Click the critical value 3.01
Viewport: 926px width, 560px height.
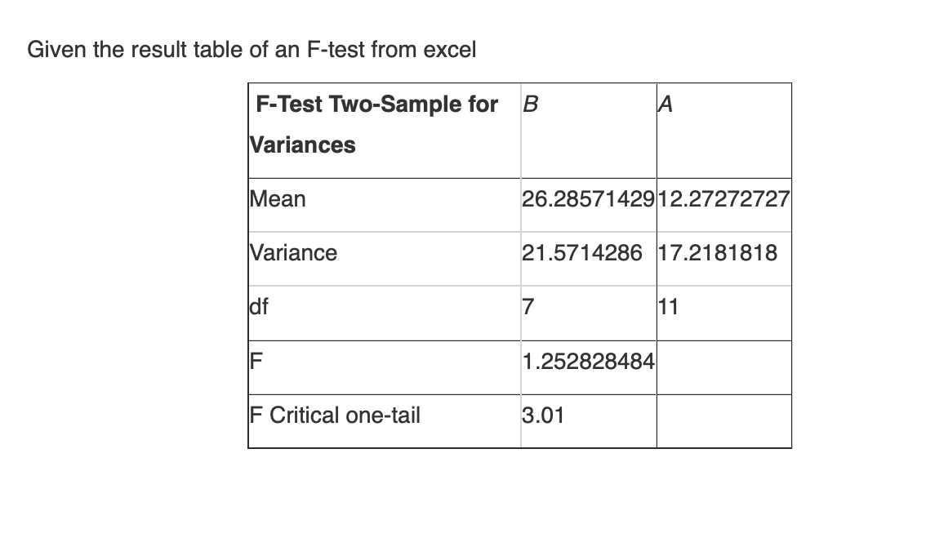coord(543,415)
